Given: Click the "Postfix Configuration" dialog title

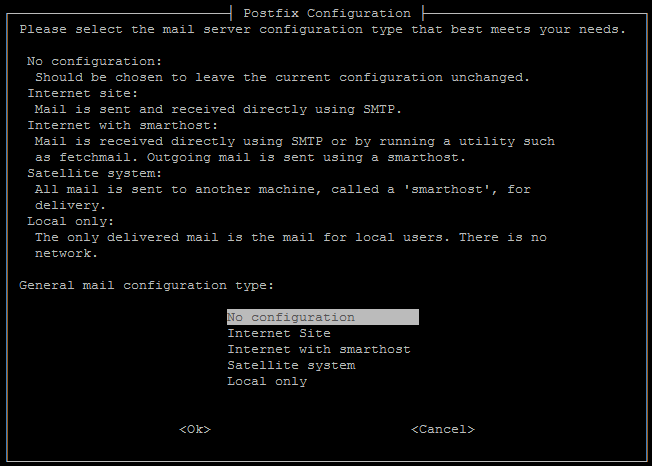Looking at the screenshot, I should point(326,13).
